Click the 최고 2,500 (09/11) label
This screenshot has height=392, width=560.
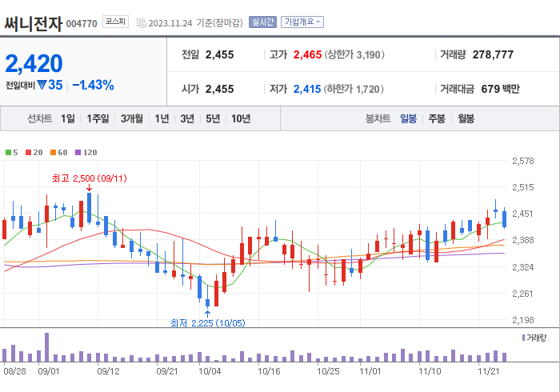pyautogui.click(x=90, y=178)
